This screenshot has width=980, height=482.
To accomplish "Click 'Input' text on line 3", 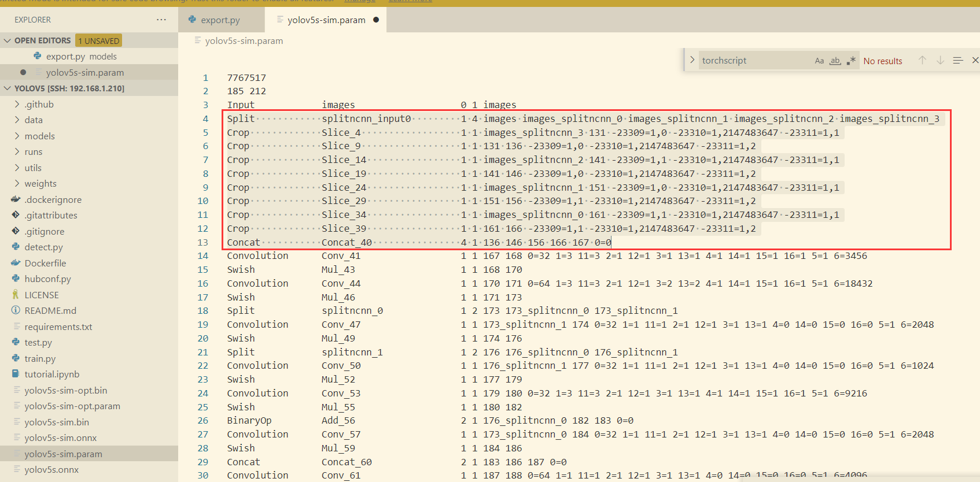I will [x=241, y=105].
